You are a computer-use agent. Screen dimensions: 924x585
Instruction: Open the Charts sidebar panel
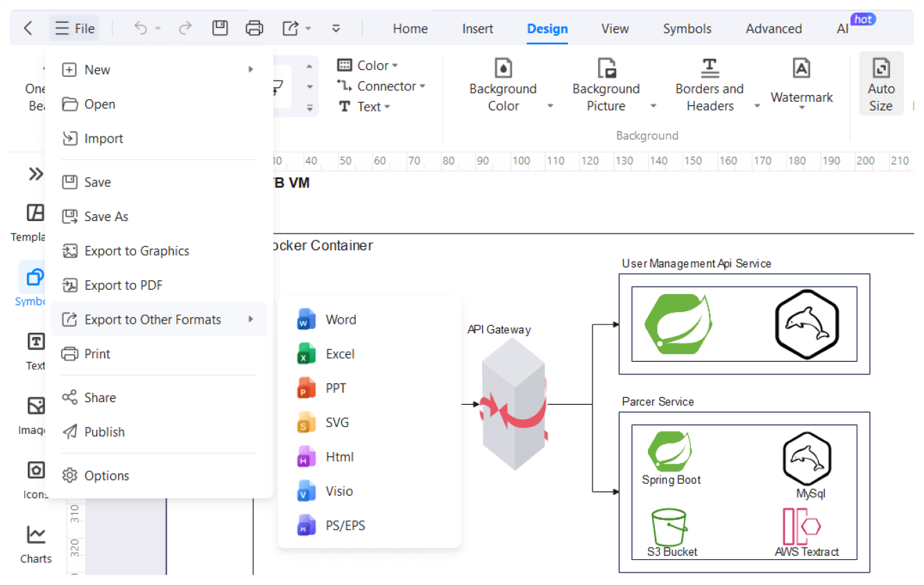pyautogui.click(x=35, y=543)
